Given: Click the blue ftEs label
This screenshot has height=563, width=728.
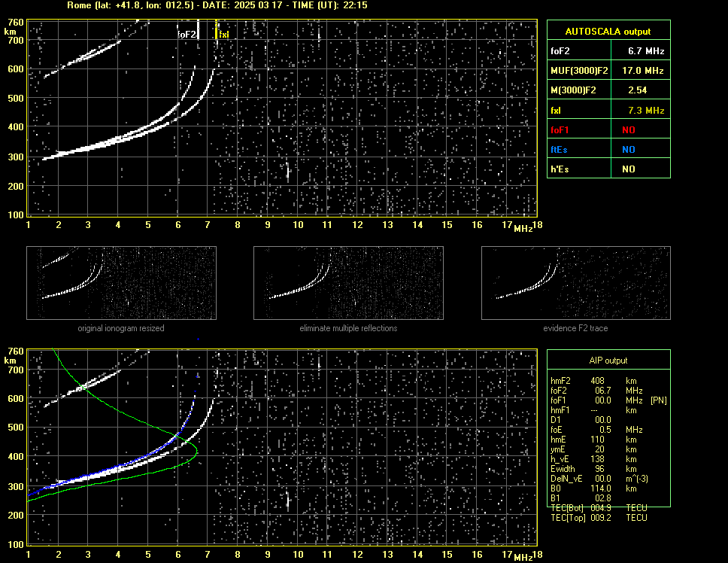Looking at the screenshot, I should (559, 150).
